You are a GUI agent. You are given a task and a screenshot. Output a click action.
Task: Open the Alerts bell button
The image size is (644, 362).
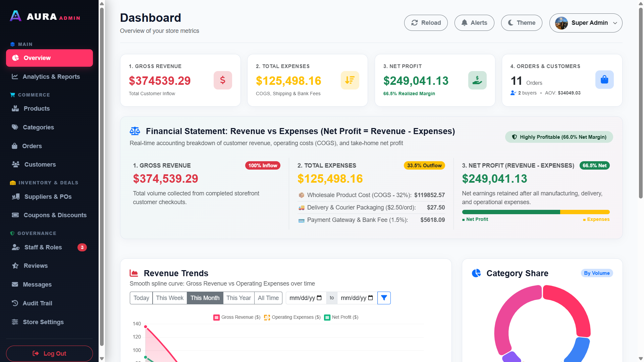[x=474, y=23]
